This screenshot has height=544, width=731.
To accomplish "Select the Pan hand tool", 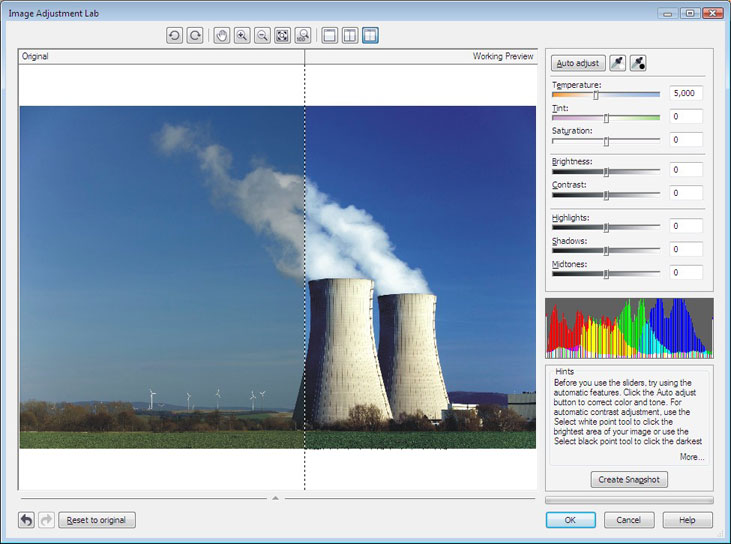I will 222,35.
